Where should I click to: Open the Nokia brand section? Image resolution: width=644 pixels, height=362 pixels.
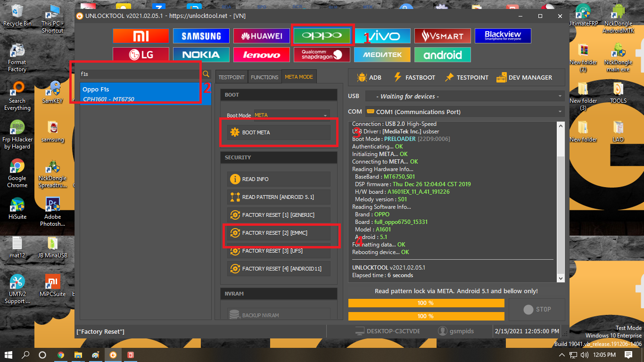201,55
